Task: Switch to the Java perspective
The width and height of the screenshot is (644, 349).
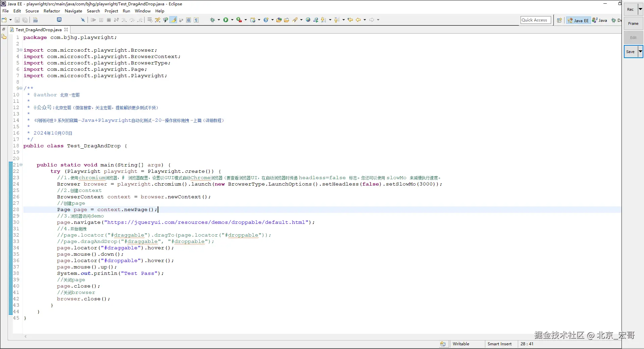Action: pyautogui.click(x=600, y=20)
